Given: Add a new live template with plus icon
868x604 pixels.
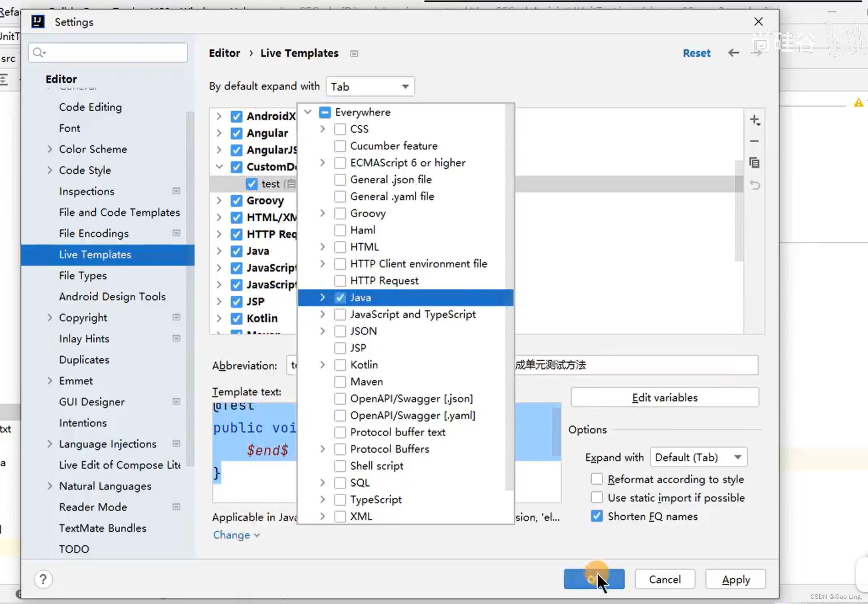Looking at the screenshot, I should pyautogui.click(x=755, y=120).
